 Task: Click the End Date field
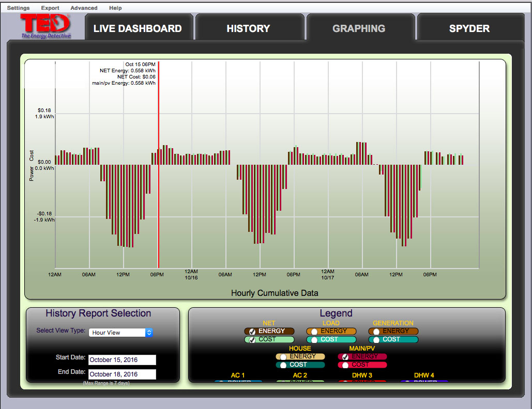click(x=122, y=374)
